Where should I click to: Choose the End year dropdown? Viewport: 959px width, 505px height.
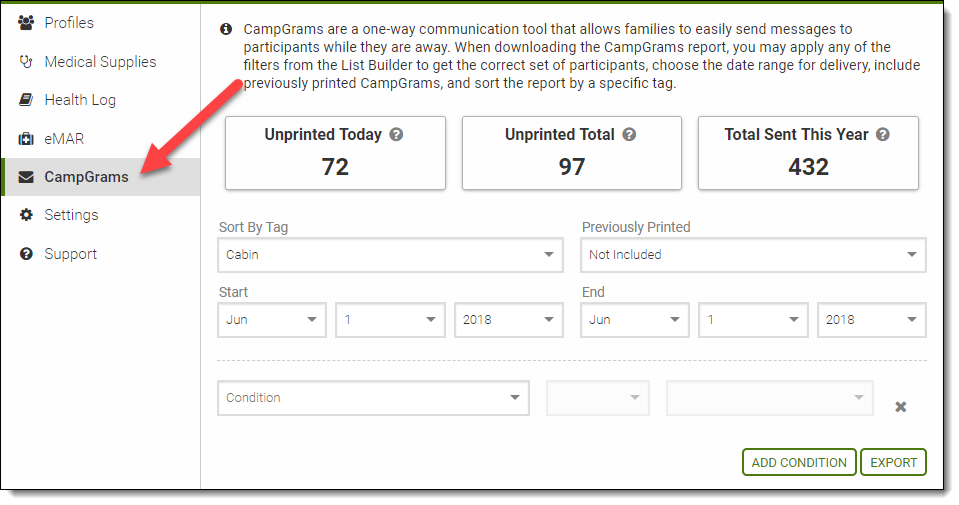(872, 320)
